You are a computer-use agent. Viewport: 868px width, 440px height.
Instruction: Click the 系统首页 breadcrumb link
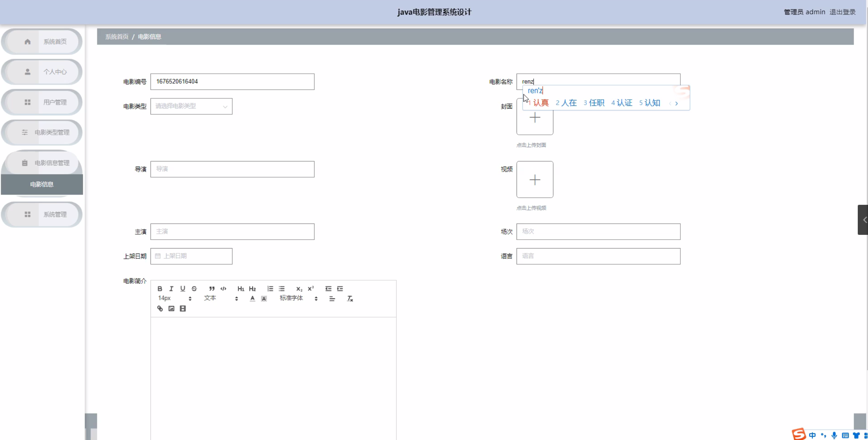click(117, 37)
